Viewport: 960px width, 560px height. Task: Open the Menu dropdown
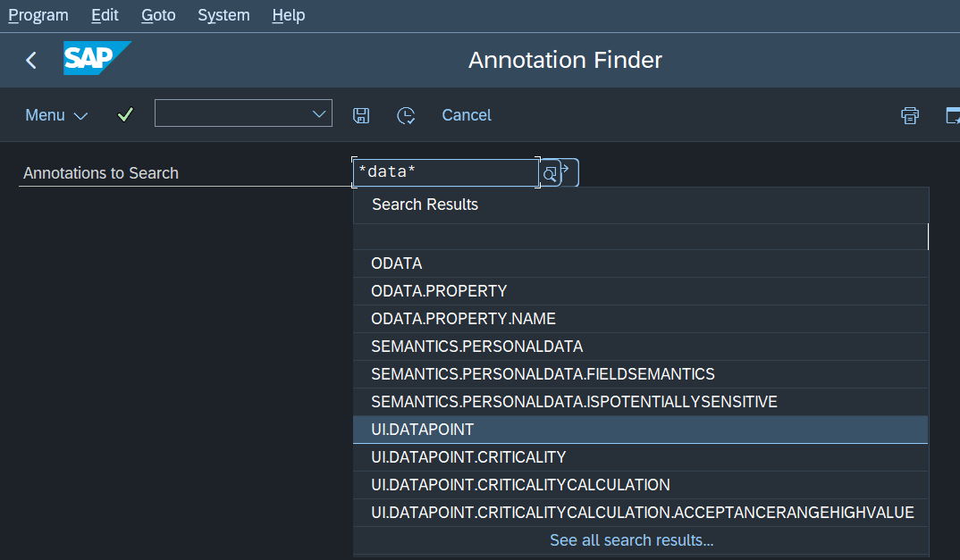[55, 114]
